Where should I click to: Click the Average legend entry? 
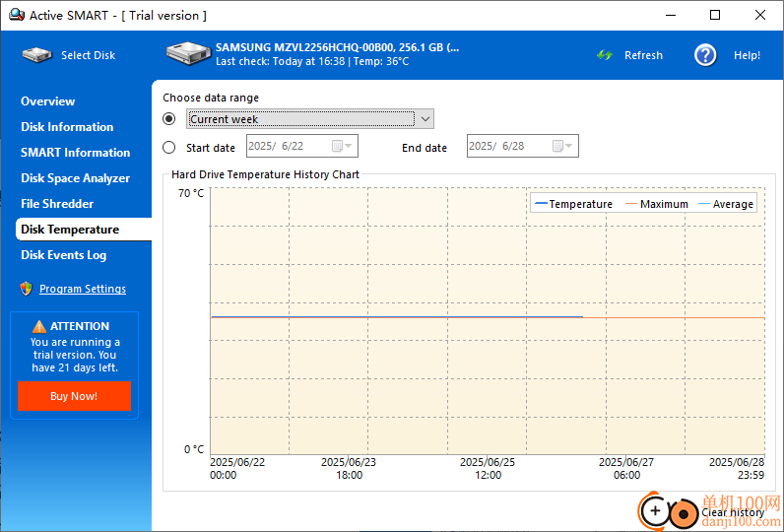click(726, 204)
